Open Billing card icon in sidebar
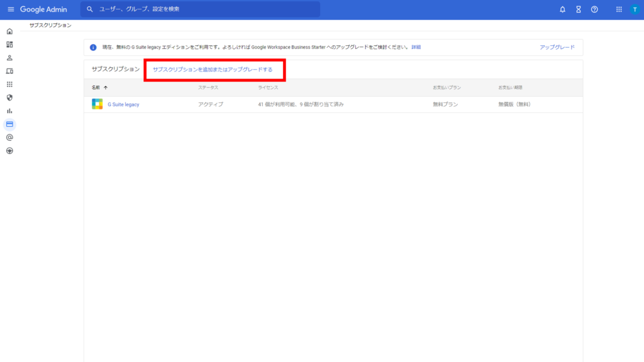 [x=9, y=124]
